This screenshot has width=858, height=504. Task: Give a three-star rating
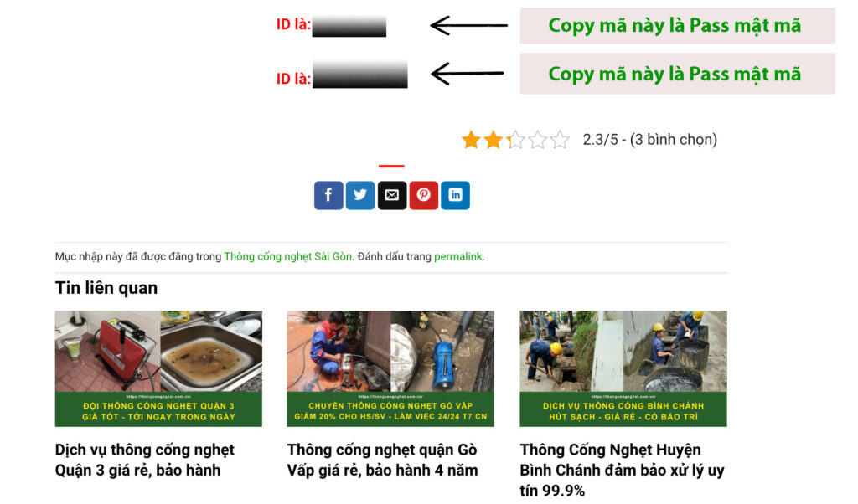pos(515,140)
